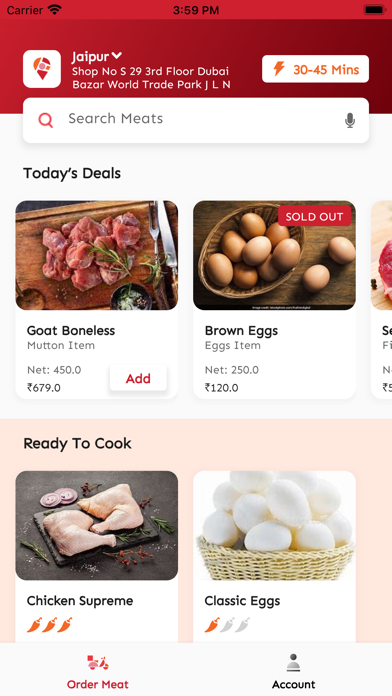Tap the microphone voice search icon

(x=350, y=120)
